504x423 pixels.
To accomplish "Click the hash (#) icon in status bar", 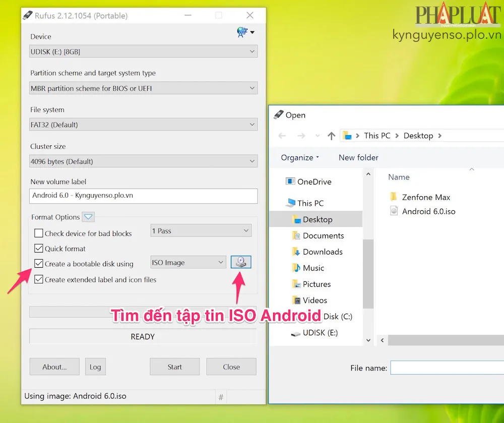I will point(221,397).
